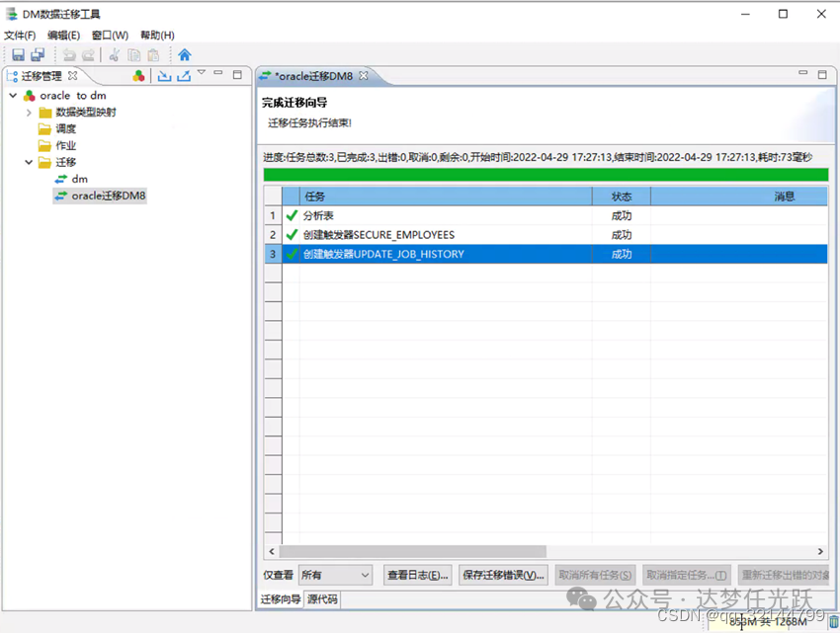Open the 帮助(H) menu
Image resolution: width=840 pixels, height=633 pixels.
[x=157, y=36]
